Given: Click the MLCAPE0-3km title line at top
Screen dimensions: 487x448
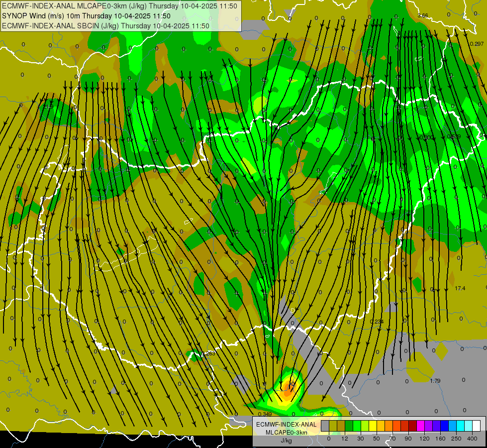Looking at the screenshot, I should coord(119,6).
